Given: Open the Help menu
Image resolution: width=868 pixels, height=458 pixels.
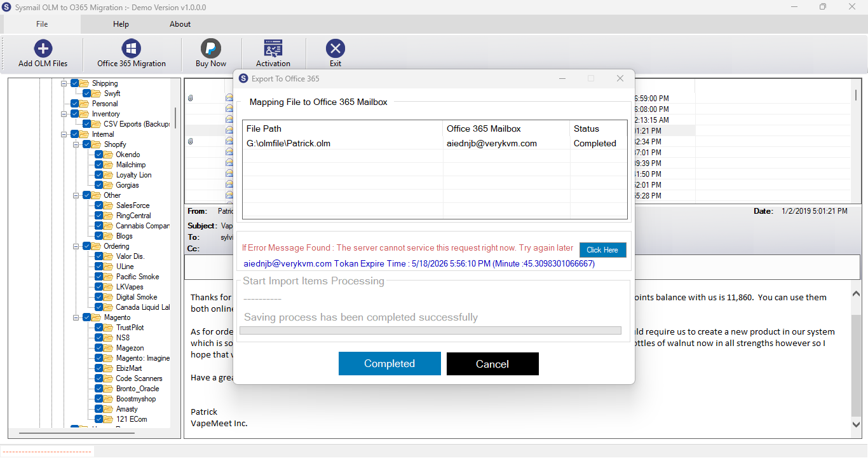Looking at the screenshot, I should (121, 24).
